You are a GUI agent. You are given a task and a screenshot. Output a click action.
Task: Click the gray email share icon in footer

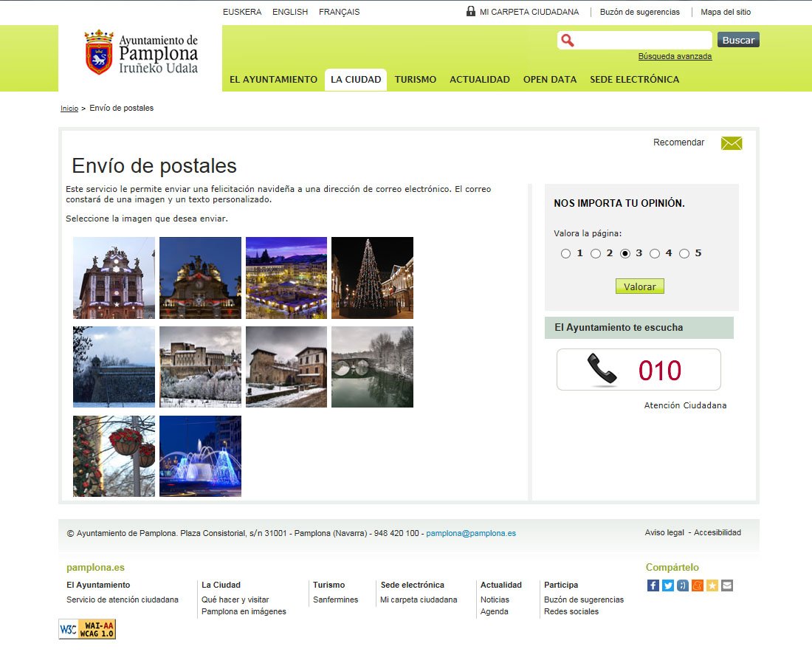727,585
